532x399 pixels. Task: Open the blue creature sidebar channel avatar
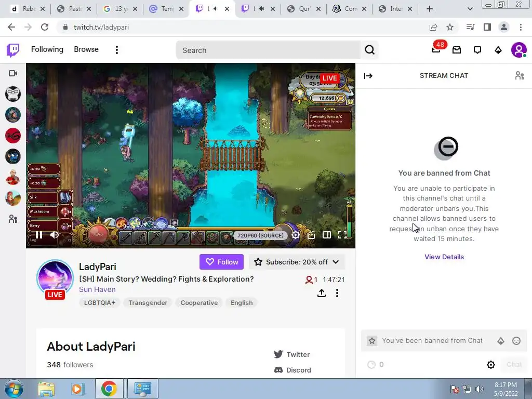[13, 156]
